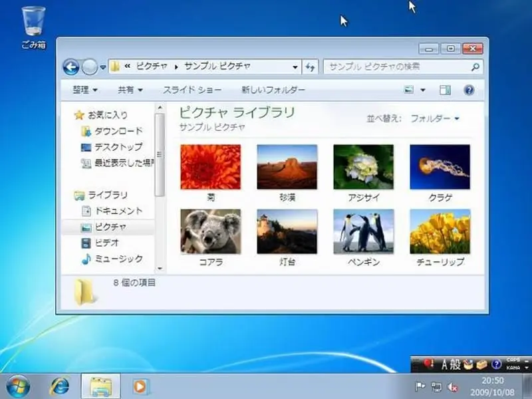Open the 並べ替え フォルダー dropdown

(x=435, y=118)
